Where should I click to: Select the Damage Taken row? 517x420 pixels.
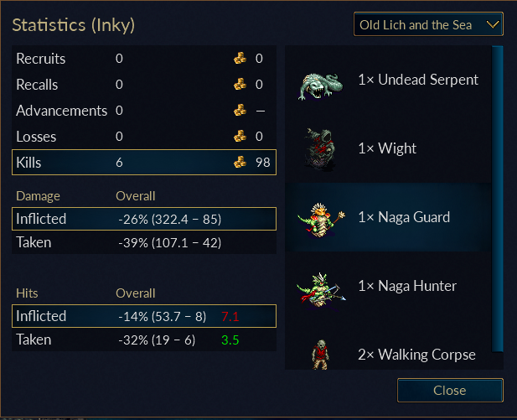[144, 242]
